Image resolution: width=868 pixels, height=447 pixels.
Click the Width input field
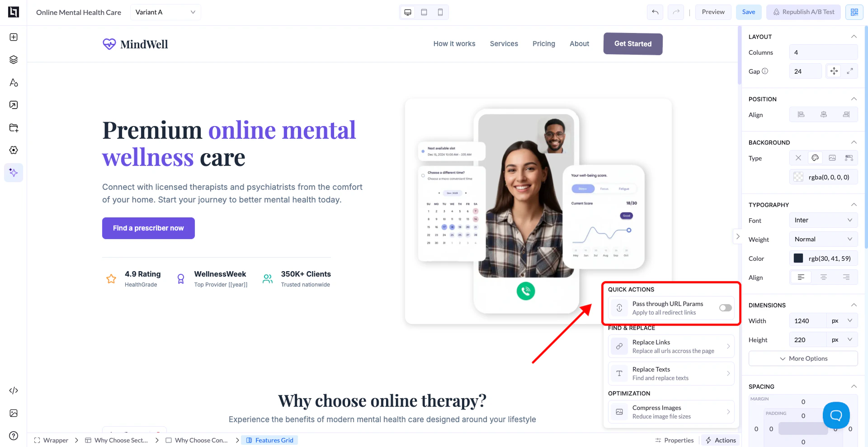click(x=808, y=320)
